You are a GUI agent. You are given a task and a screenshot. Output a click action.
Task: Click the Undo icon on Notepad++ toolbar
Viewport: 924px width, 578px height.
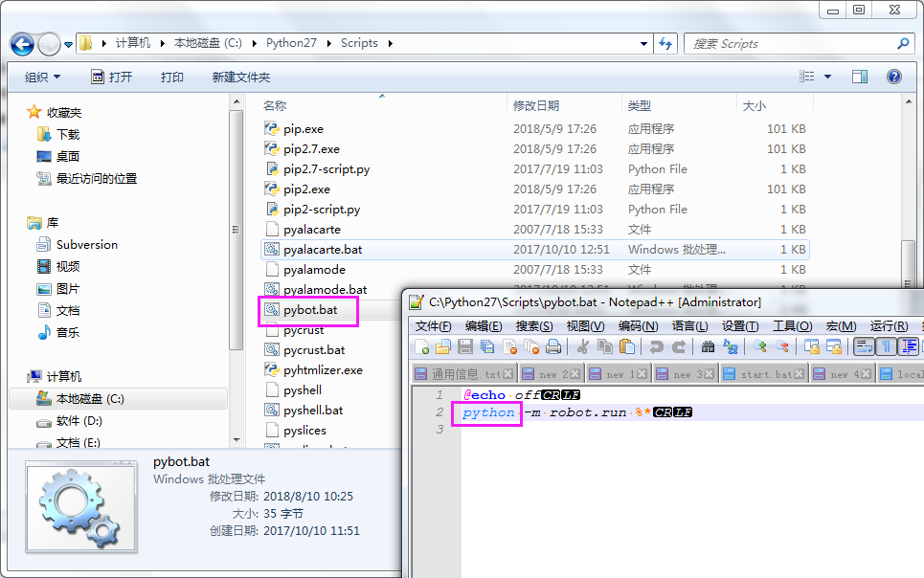(658, 348)
